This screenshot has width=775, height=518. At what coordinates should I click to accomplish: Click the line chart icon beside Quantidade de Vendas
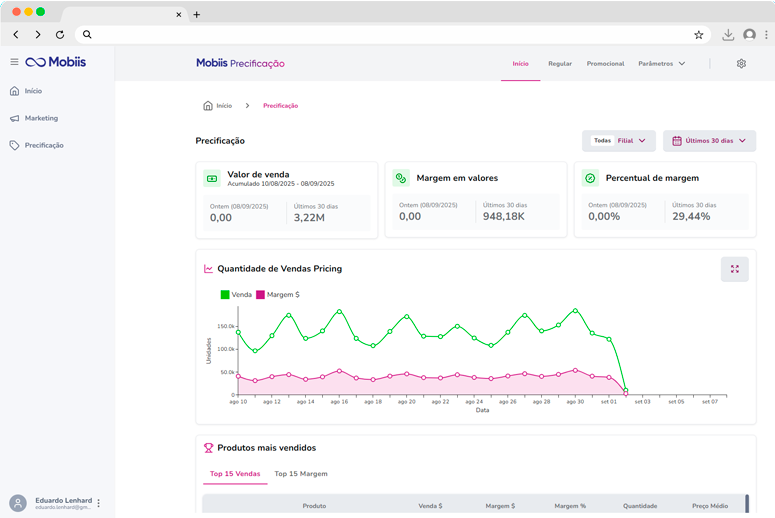[209, 268]
